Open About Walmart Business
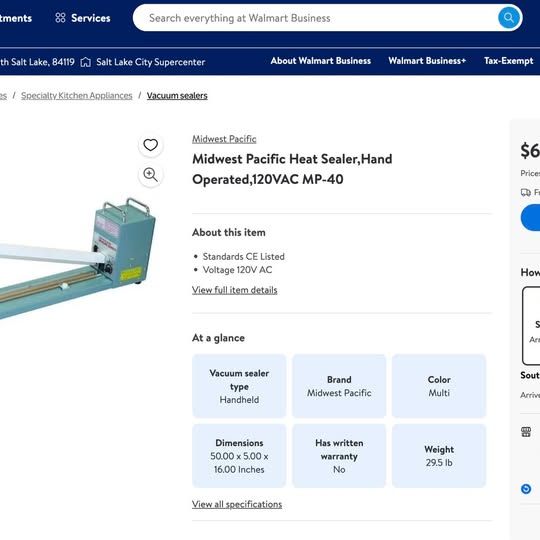540x540 pixels. point(321,61)
